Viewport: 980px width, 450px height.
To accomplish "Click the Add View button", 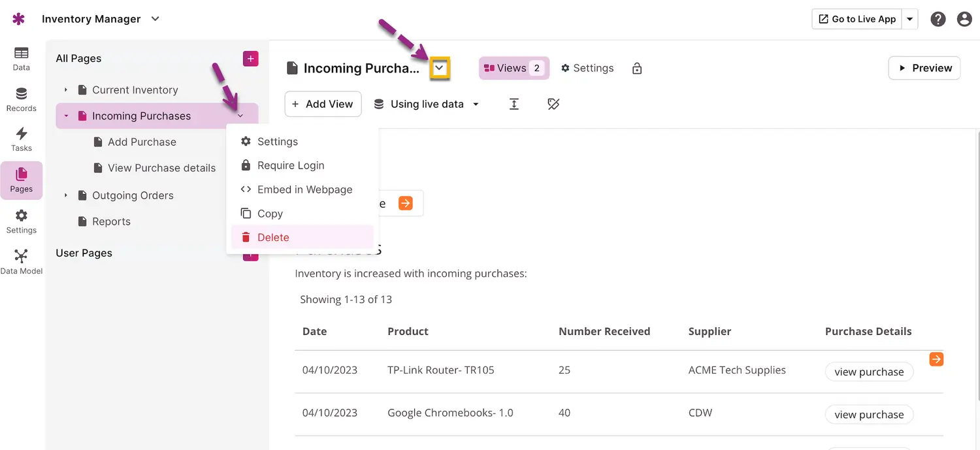I will (x=323, y=104).
